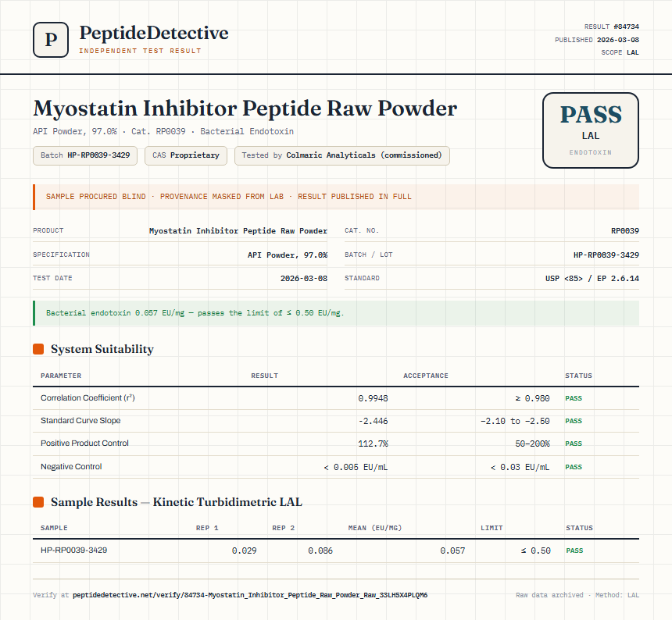This screenshot has width=672, height=620.
Task: Click the CAS Proprietary chip
Action: (185, 155)
